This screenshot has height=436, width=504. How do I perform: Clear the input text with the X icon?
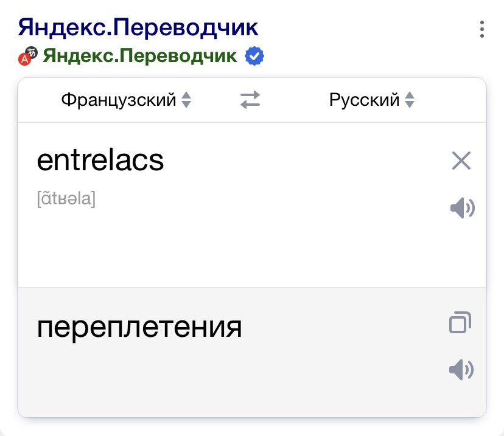click(x=461, y=161)
